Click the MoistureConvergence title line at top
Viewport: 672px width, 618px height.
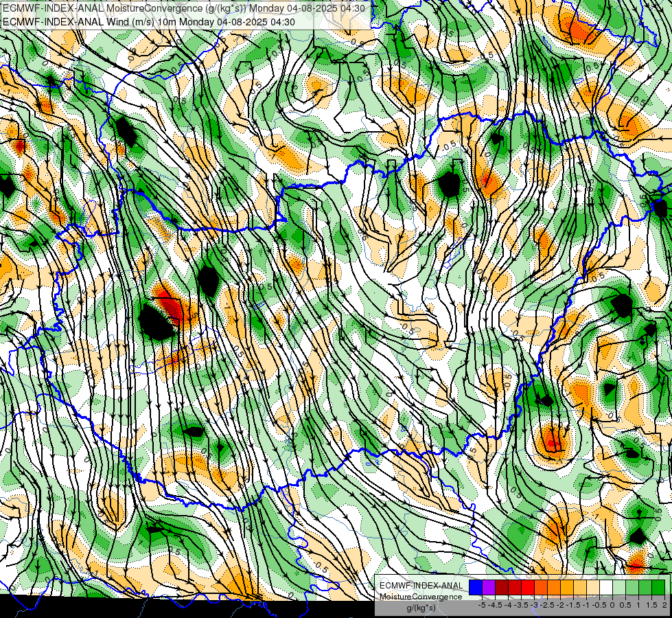pos(184,8)
